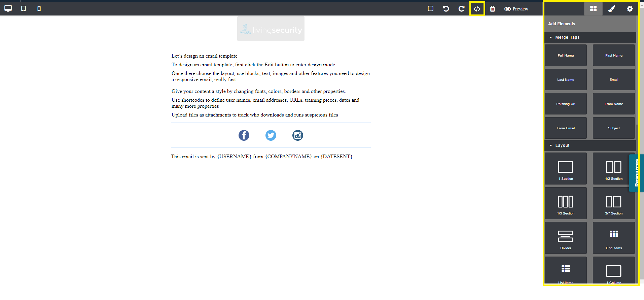The image size is (644, 300).
Task: Redo the last change
Action: 461,8
